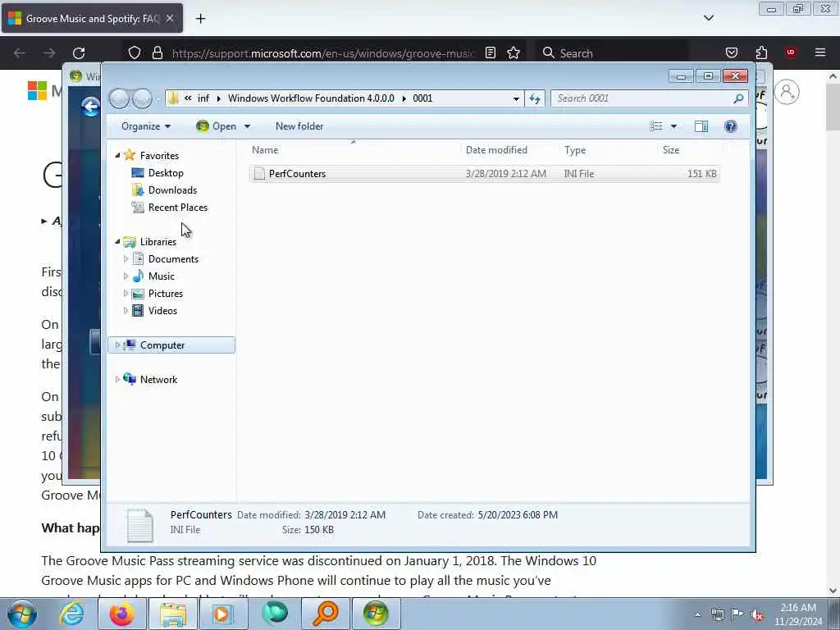Open Pocket save icon in Firefox toolbar
Image resolution: width=840 pixels, height=630 pixels.
click(x=732, y=52)
